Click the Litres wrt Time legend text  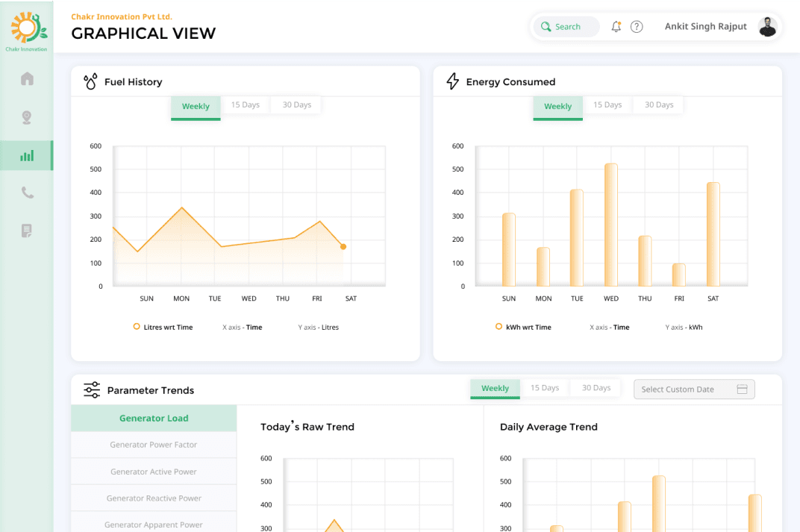(x=169, y=328)
